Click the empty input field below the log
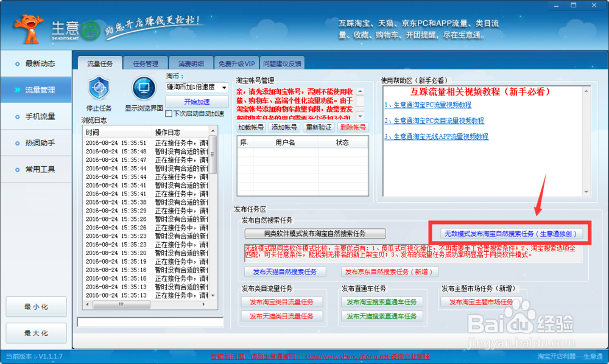 tap(150, 322)
